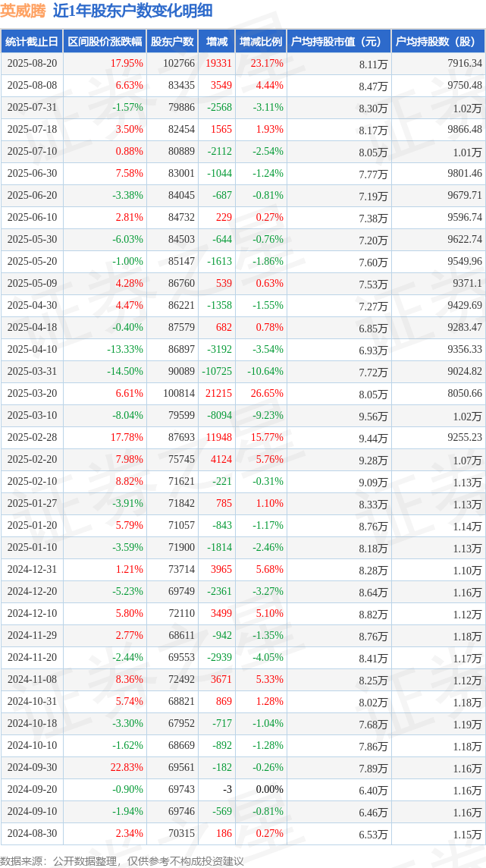Screen dimensions: 486x868
Task: Click the 股东户数 column header
Action: 172,42
